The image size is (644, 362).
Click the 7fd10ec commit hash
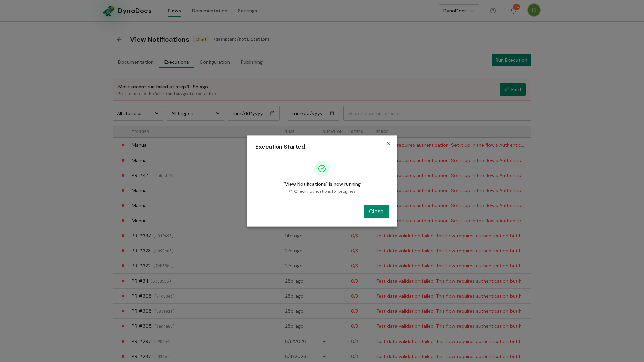click(164, 296)
